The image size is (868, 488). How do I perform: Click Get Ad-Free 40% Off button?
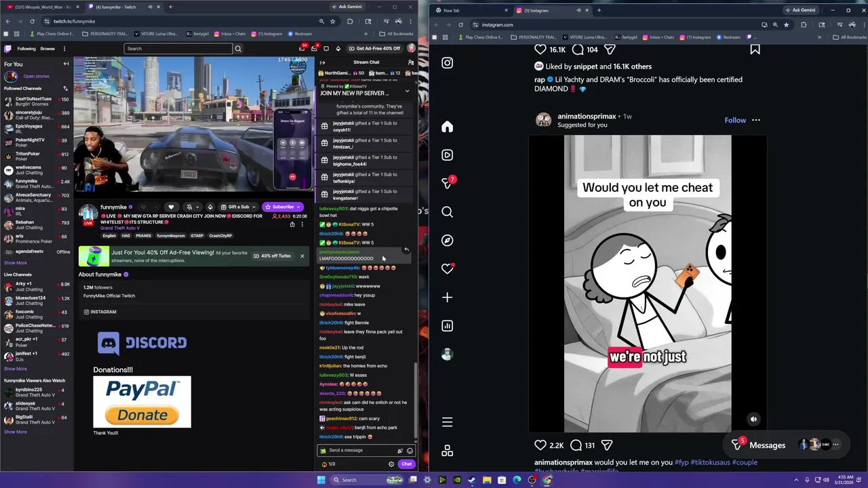pyautogui.click(x=374, y=49)
